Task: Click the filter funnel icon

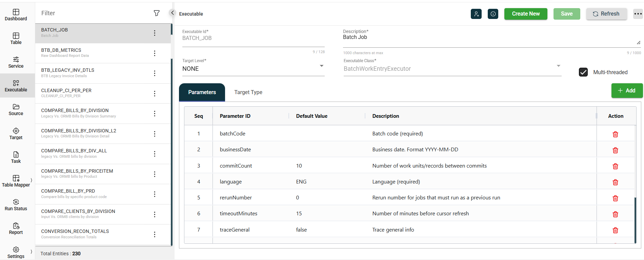Action: click(x=157, y=13)
